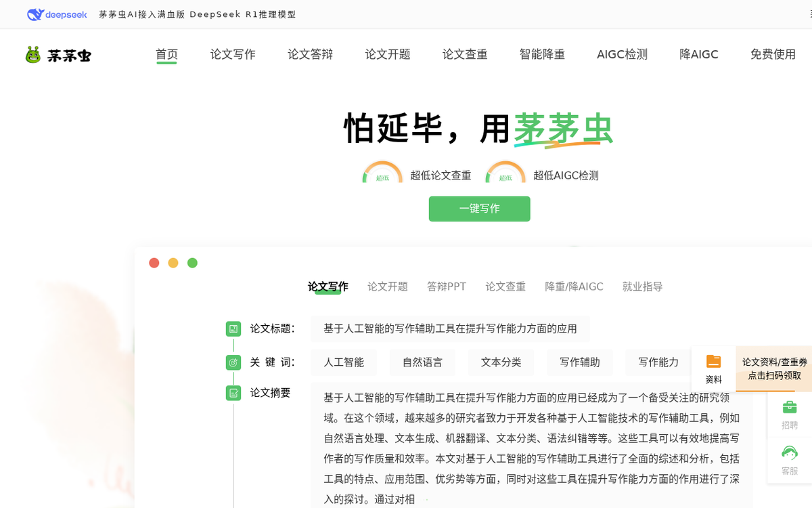
Task: Click the 超低AIGC检测 gauge icon
Action: coord(505,174)
